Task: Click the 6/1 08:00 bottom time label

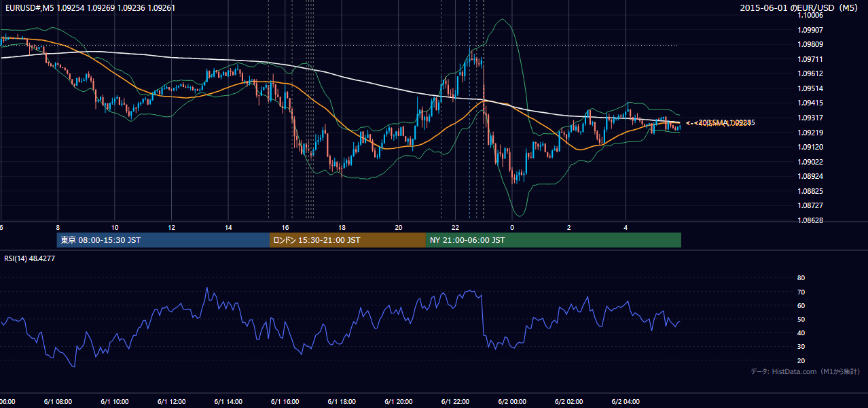Action: coord(58,401)
